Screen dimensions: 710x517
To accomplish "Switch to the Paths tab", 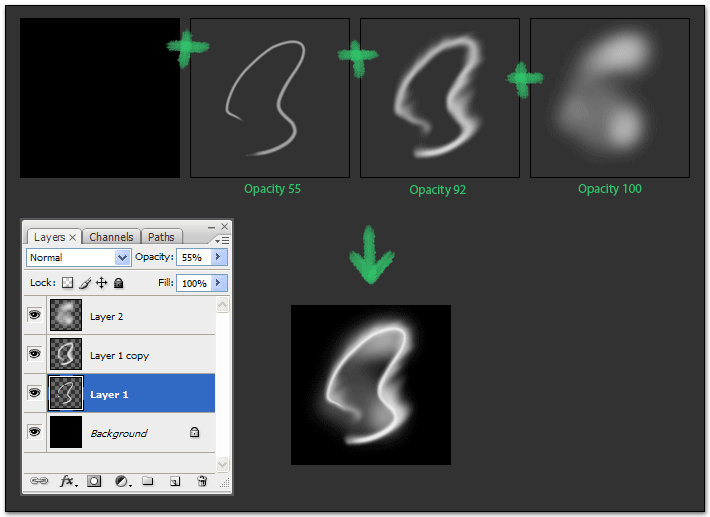I will pos(160,237).
